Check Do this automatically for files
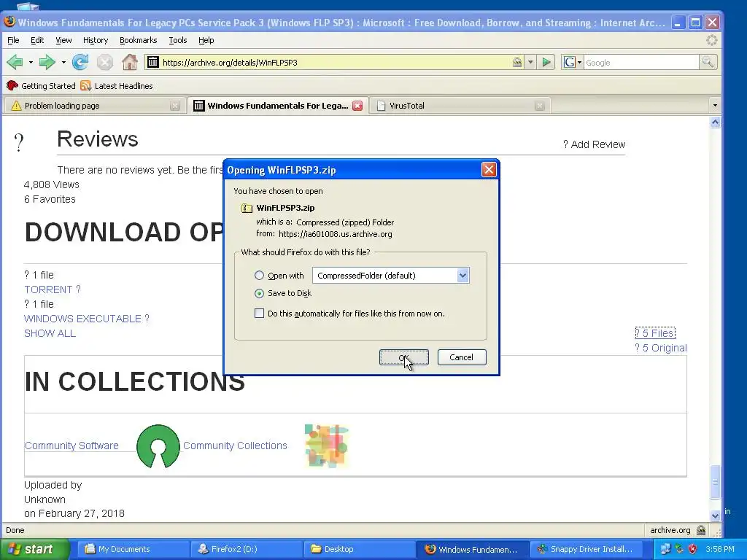Viewport: 747px width, 560px height. 259,314
